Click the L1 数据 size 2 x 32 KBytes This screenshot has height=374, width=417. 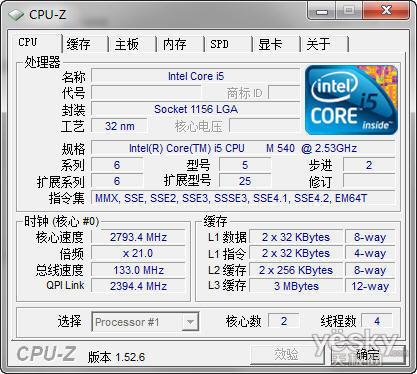click(296, 237)
